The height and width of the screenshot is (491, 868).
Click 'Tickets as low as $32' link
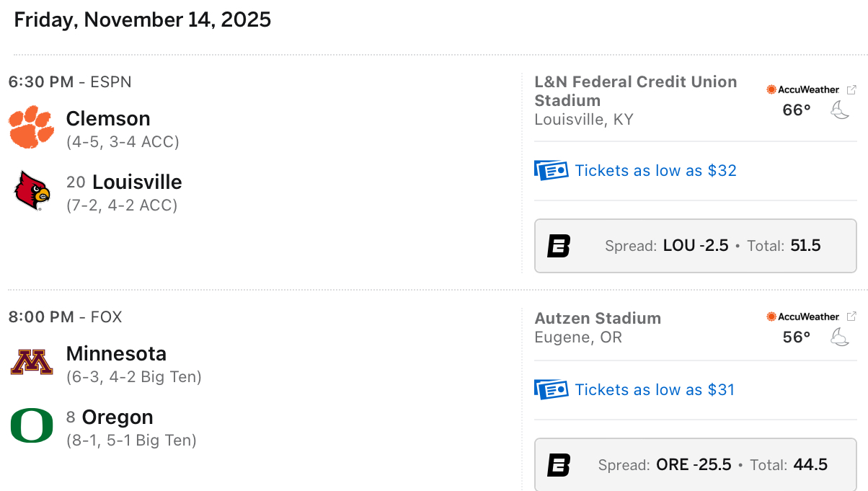point(655,171)
